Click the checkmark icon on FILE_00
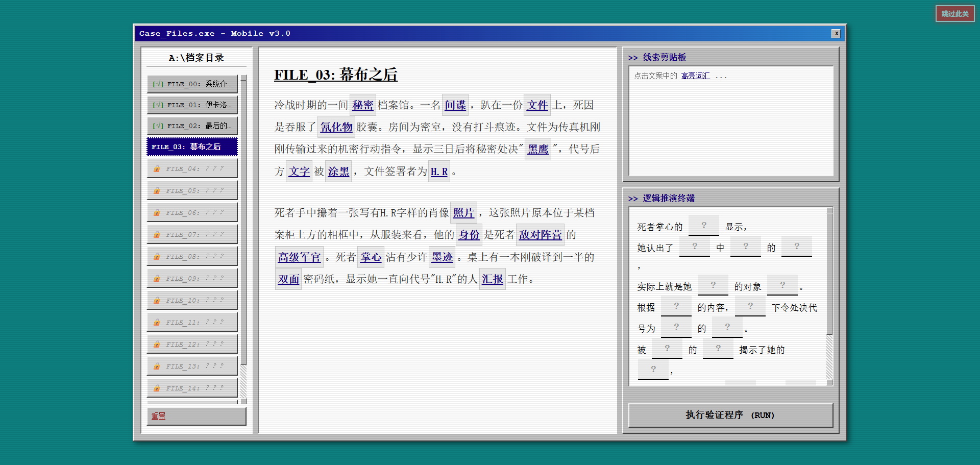The height and width of the screenshot is (465, 980). tap(158, 84)
